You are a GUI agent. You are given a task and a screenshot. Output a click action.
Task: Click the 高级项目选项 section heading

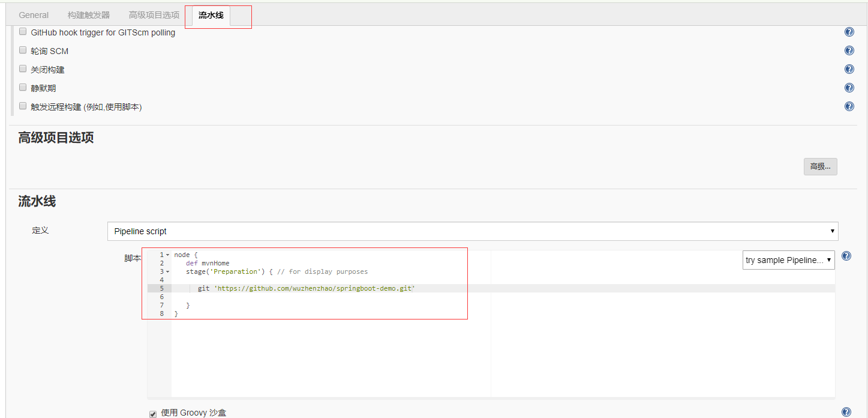tap(56, 138)
